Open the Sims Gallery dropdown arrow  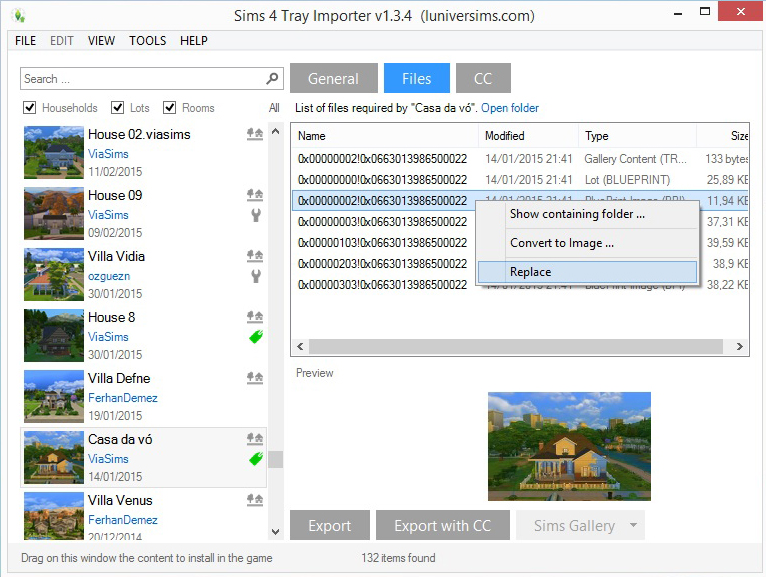click(x=634, y=525)
